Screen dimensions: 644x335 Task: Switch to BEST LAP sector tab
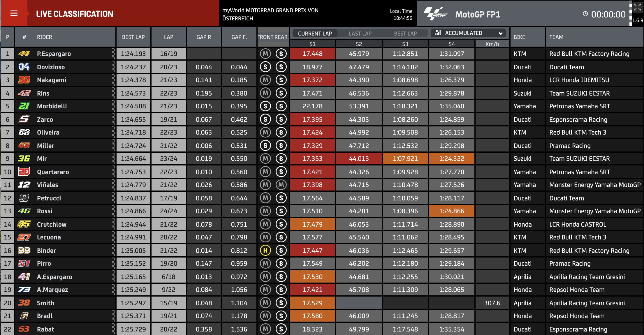[405, 33]
